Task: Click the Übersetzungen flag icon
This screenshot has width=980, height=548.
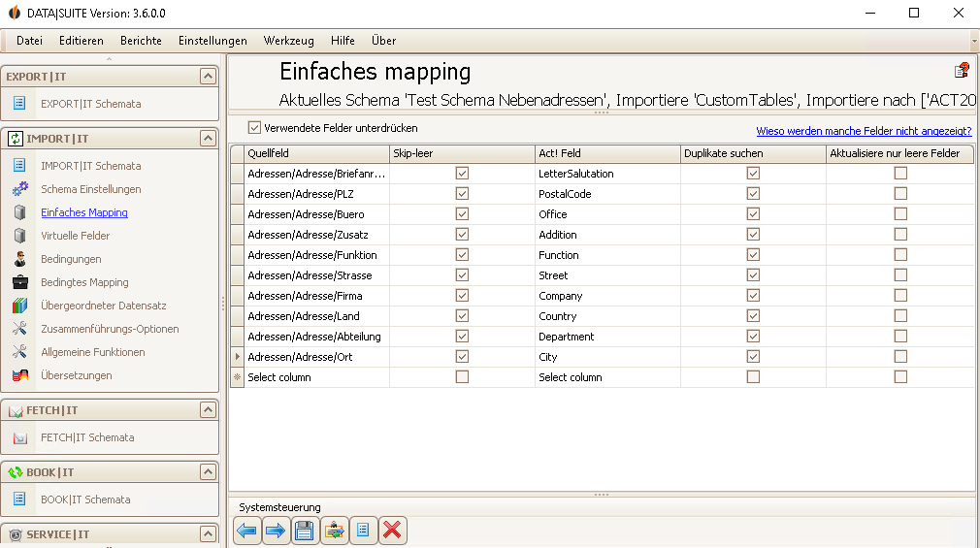Action: pyautogui.click(x=20, y=375)
